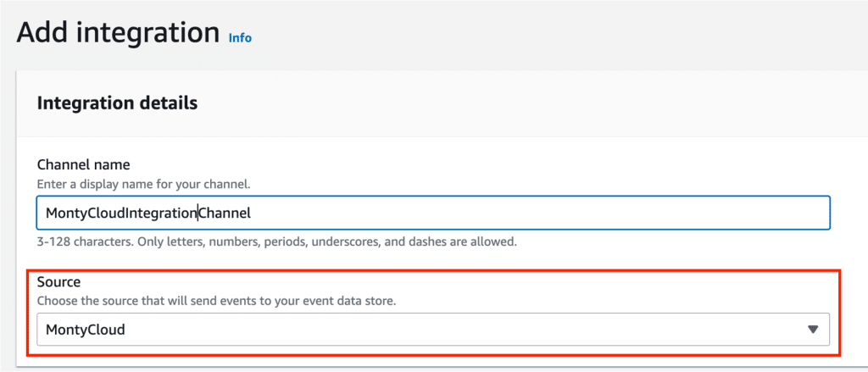Click the Source field label
The height and width of the screenshot is (372, 868).
58,280
